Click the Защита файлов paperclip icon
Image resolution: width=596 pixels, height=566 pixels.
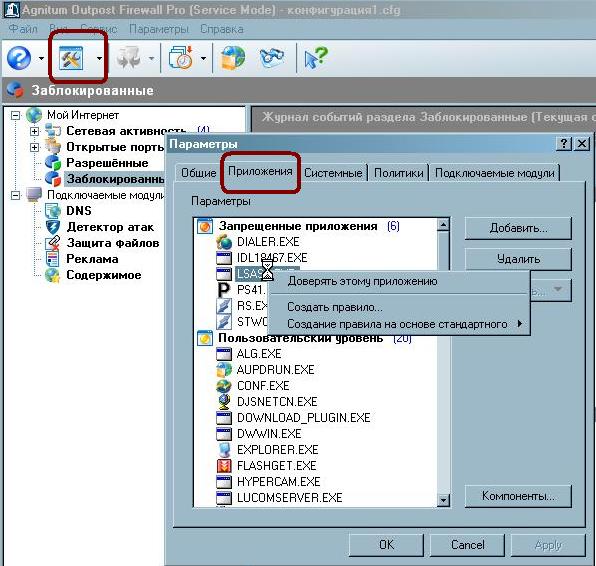point(53,243)
